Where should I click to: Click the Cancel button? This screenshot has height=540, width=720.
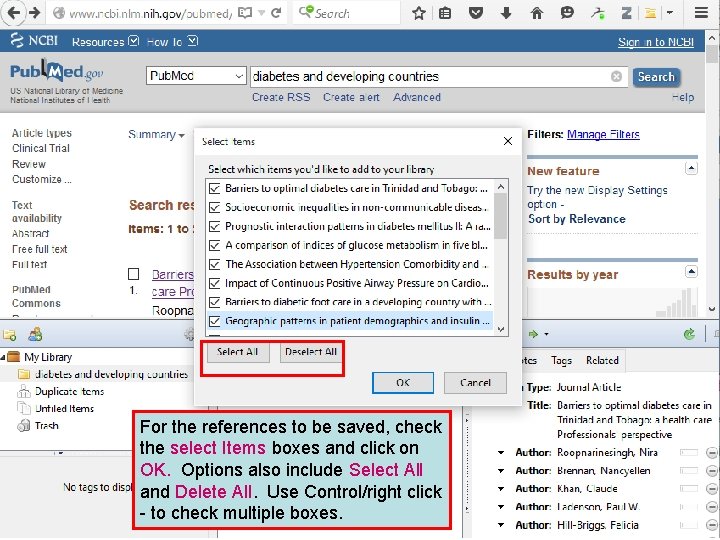(475, 382)
